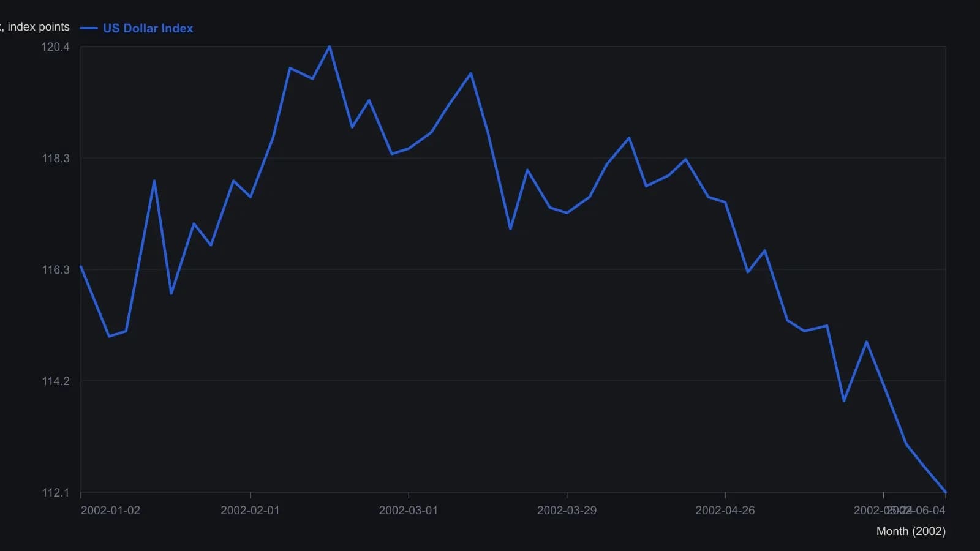The width and height of the screenshot is (980, 551).
Task: Click the line's highest peak point
Action: pos(330,47)
